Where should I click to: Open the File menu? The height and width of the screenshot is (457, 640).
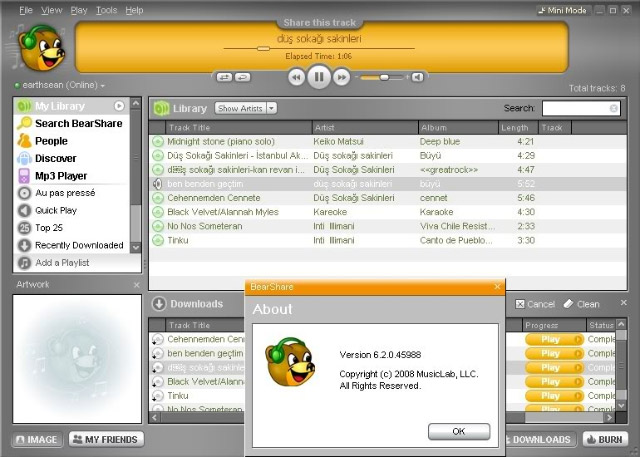click(26, 10)
